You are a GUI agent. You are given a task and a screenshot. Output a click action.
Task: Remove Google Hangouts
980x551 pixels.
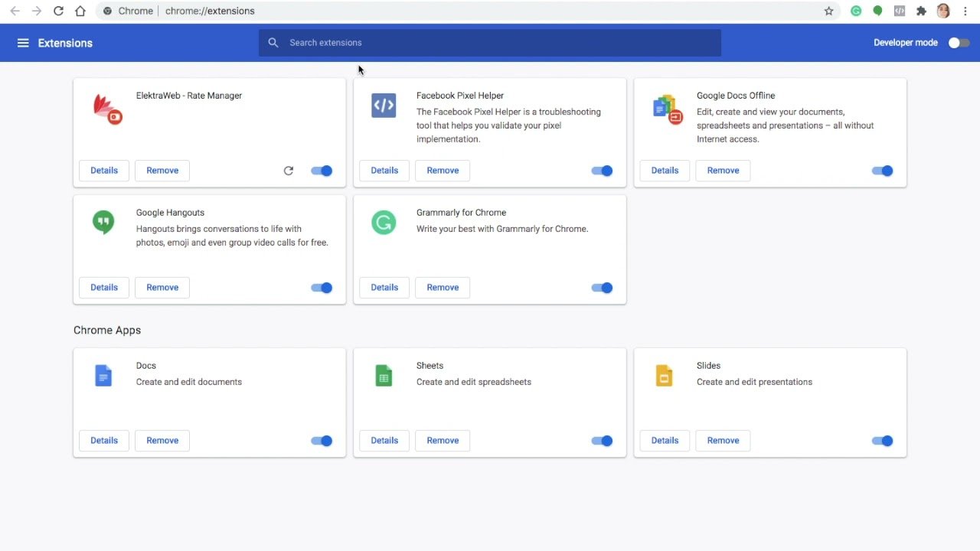pos(162,288)
